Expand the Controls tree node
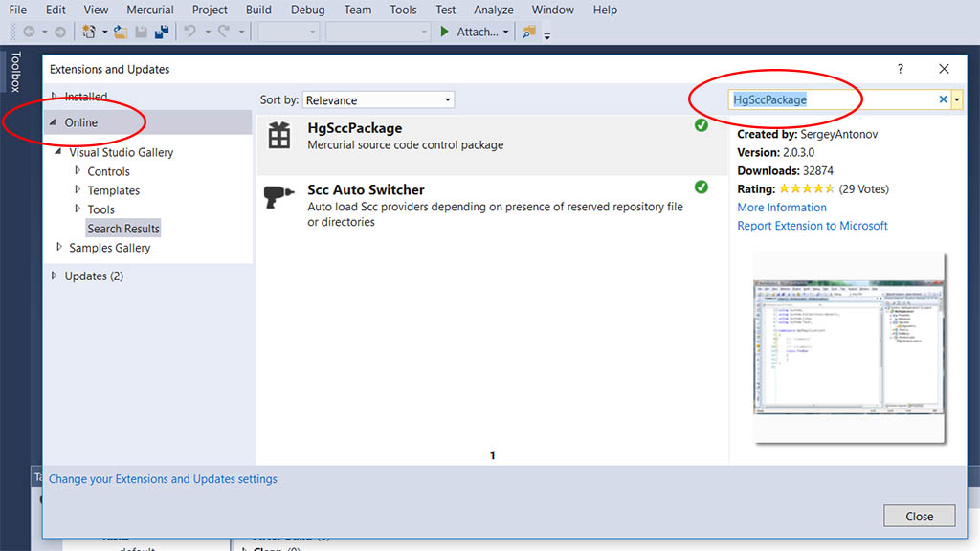Viewport: 980px width, 551px height. coord(78,170)
